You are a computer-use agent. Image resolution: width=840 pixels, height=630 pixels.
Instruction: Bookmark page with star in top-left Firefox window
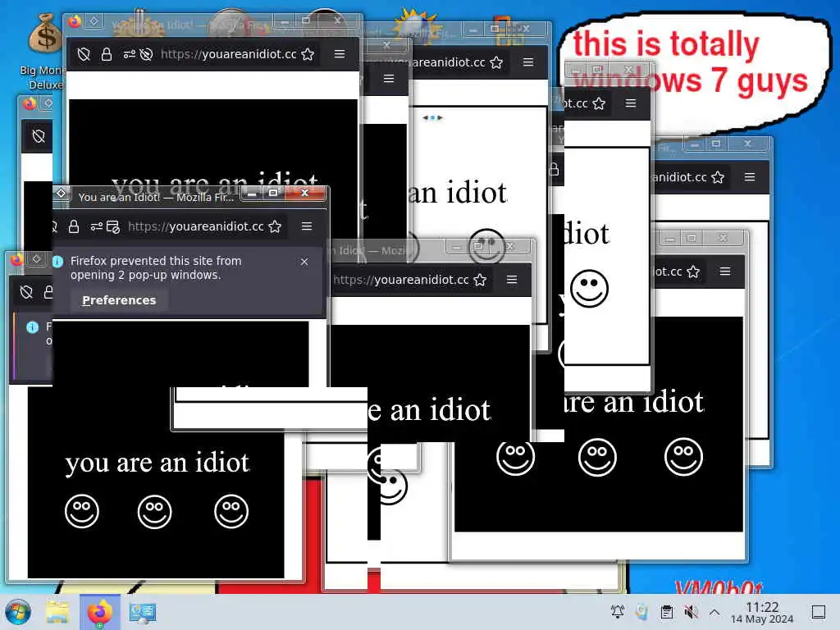[x=308, y=54]
